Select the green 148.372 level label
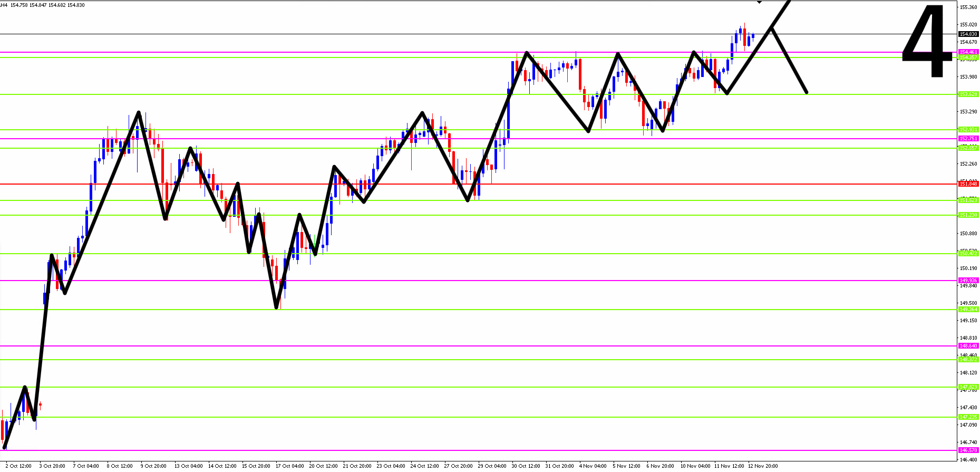Viewport: 980px width, 472px height. (968, 360)
